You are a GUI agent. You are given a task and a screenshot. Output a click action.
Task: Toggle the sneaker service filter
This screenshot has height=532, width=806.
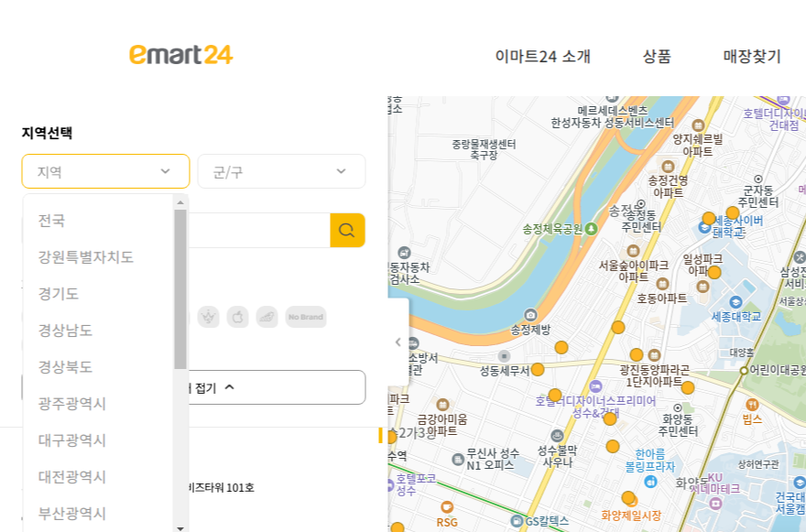point(267,317)
